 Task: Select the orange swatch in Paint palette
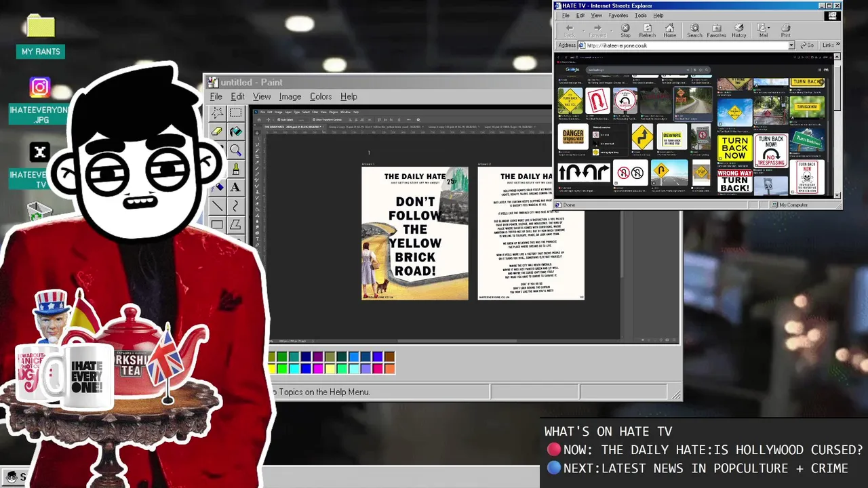pyautogui.click(x=390, y=369)
